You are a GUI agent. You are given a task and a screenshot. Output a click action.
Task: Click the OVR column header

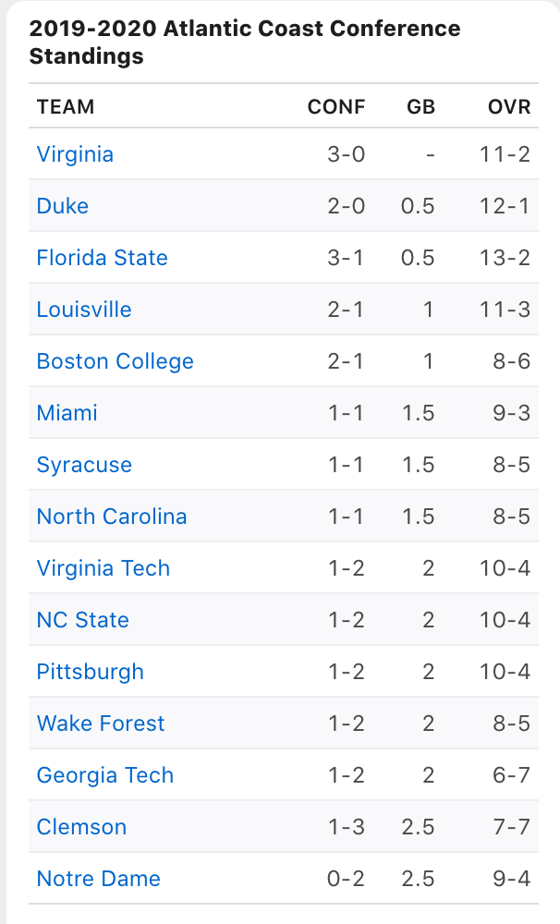click(x=509, y=106)
